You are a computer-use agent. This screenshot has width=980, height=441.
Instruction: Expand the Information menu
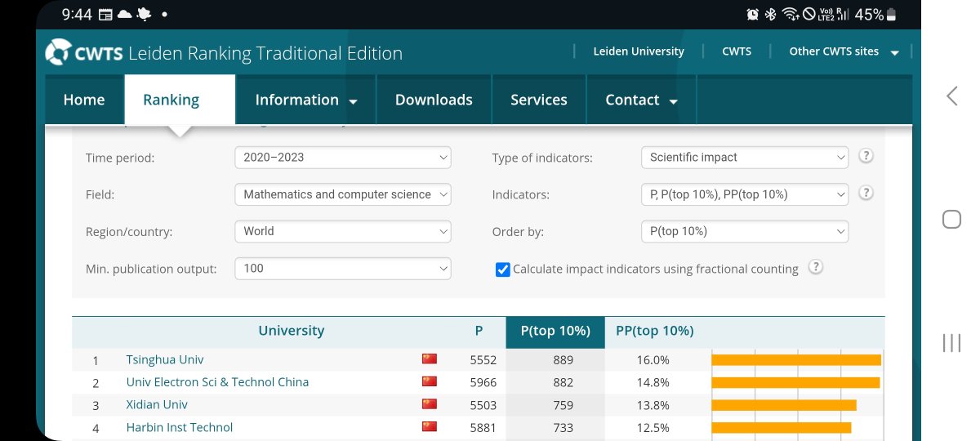click(x=306, y=100)
